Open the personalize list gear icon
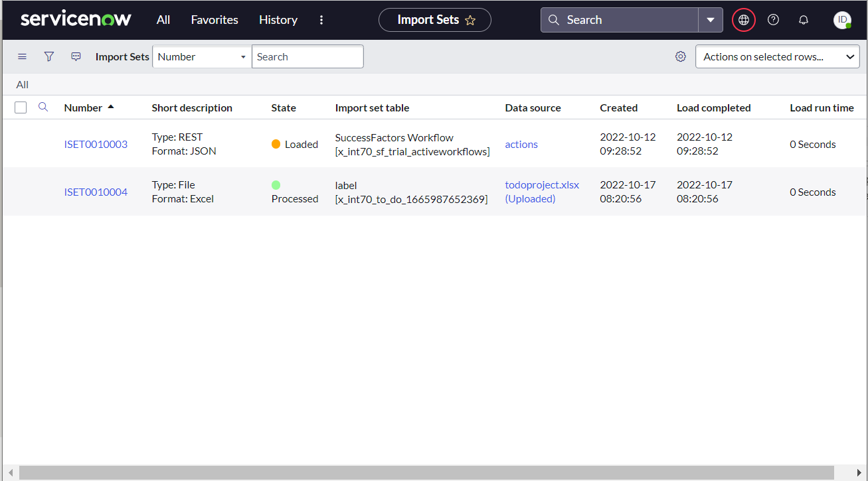The width and height of the screenshot is (868, 481). pos(680,56)
